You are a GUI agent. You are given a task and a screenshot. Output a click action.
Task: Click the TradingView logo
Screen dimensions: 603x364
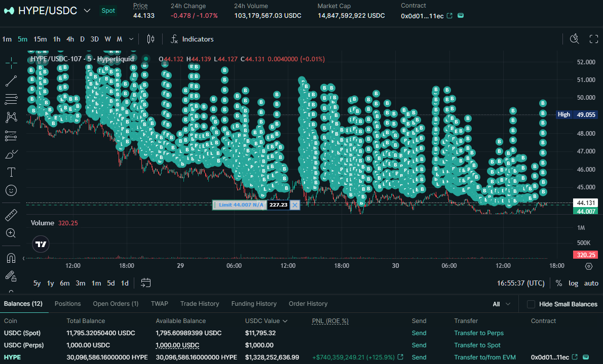[41, 244]
